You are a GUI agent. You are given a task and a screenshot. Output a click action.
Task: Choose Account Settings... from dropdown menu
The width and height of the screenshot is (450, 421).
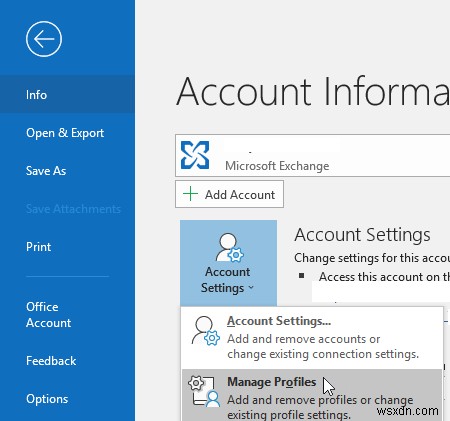point(312,337)
